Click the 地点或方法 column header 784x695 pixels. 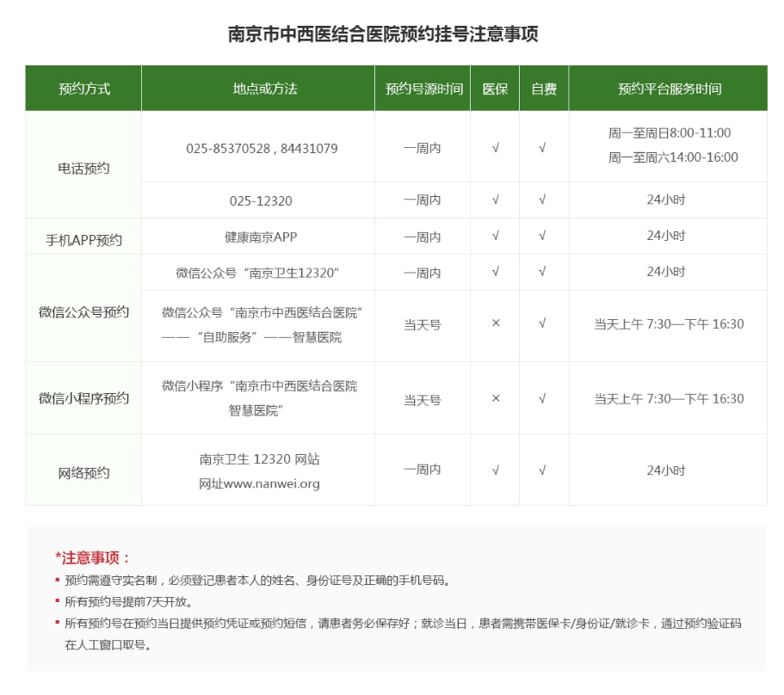pos(258,89)
